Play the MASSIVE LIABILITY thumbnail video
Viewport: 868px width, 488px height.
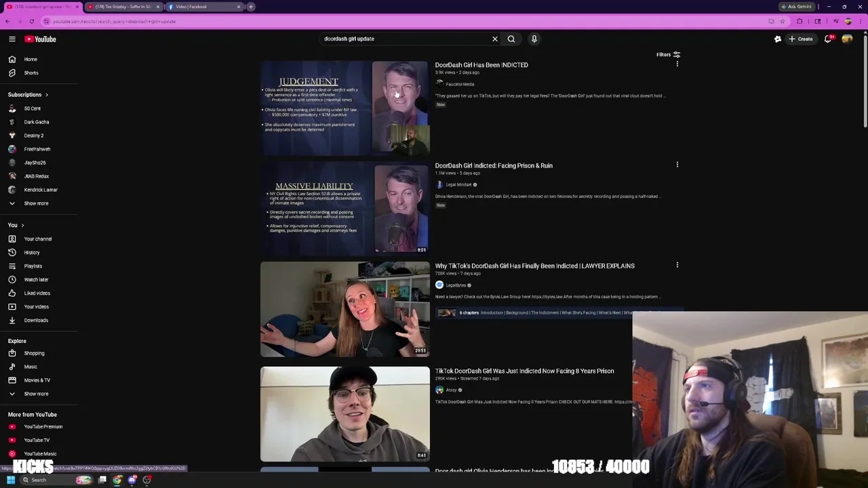tap(344, 209)
